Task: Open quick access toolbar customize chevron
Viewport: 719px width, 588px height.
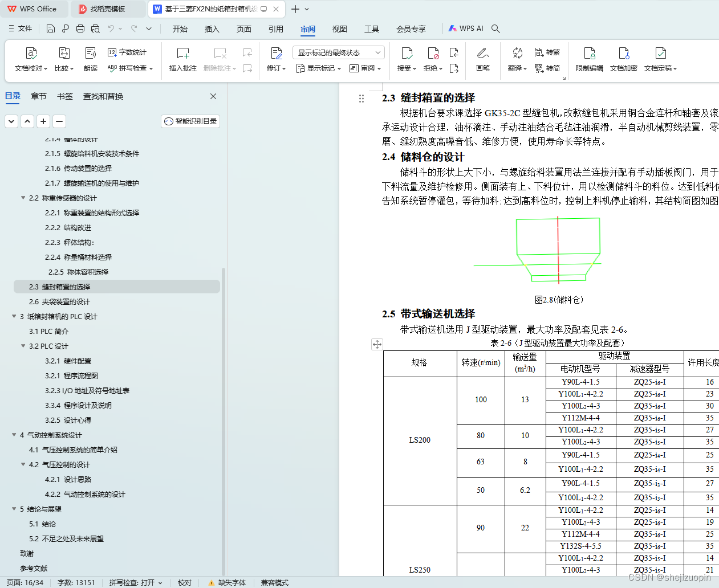Action: click(x=149, y=28)
